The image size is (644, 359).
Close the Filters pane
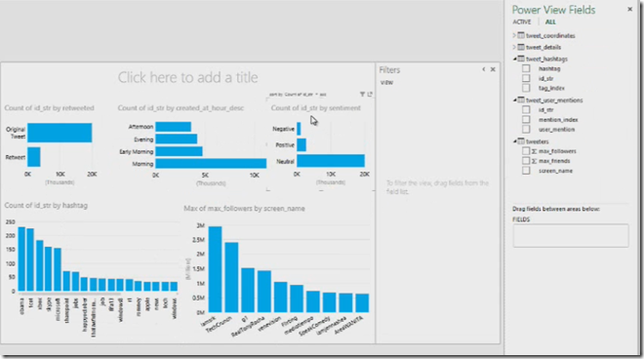493,69
